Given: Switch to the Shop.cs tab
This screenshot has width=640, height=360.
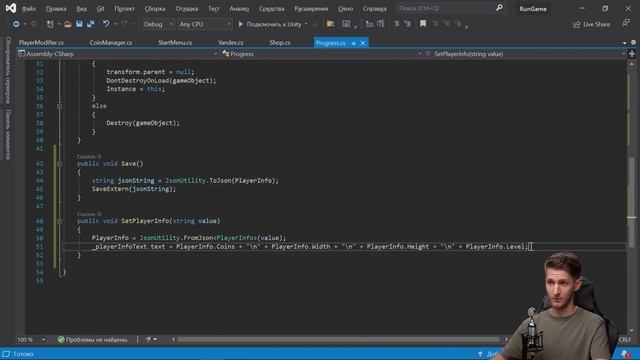Looking at the screenshot, I should pos(280,42).
